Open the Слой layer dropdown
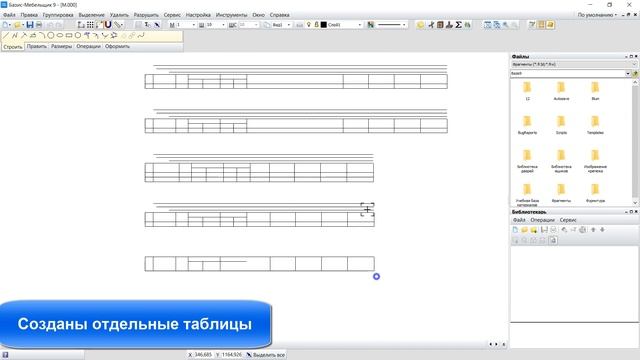 tap(360, 25)
